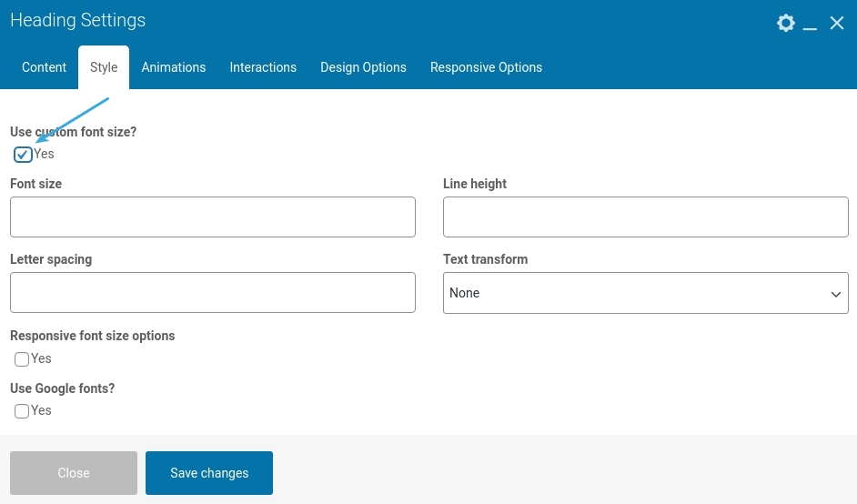Open the gear settings icon in header
This screenshot has width=857, height=504.
coord(785,23)
